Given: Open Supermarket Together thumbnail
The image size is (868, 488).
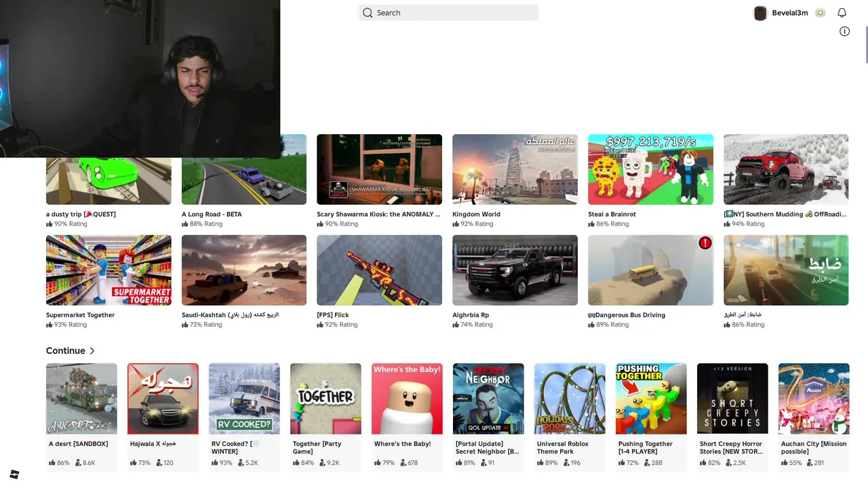Looking at the screenshot, I should click(108, 270).
